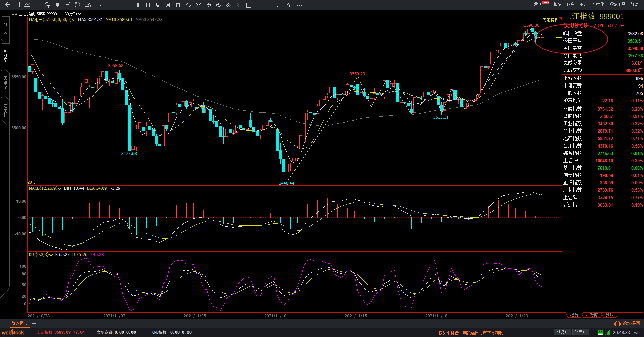Switch to the 日 daily period
Screen dimensions: 644x337
coord(148,5)
